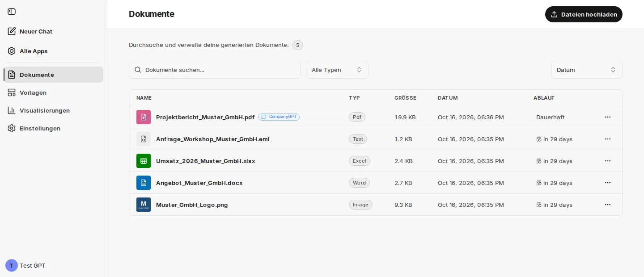Image resolution: width=644 pixels, height=277 pixels.
Task: Click the 19.9 KB size value
Action: click(405, 117)
